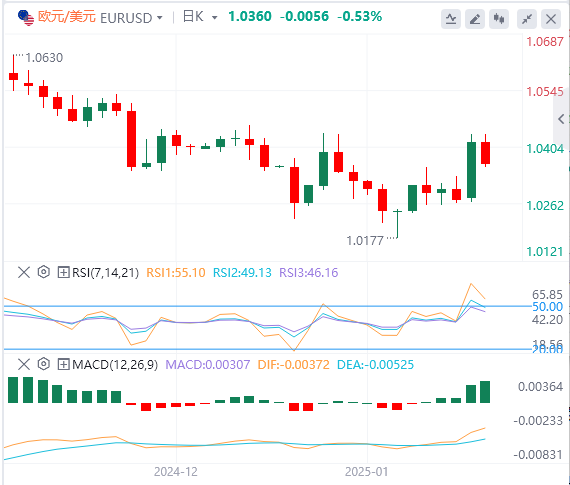Remove the MACD indicator panel

click(x=24, y=364)
